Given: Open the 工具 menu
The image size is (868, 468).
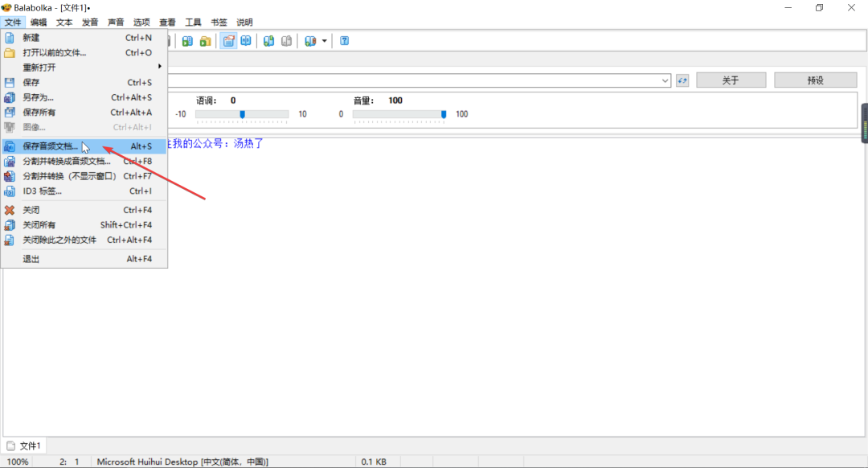Looking at the screenshot, I should click(x=193, y=23).
